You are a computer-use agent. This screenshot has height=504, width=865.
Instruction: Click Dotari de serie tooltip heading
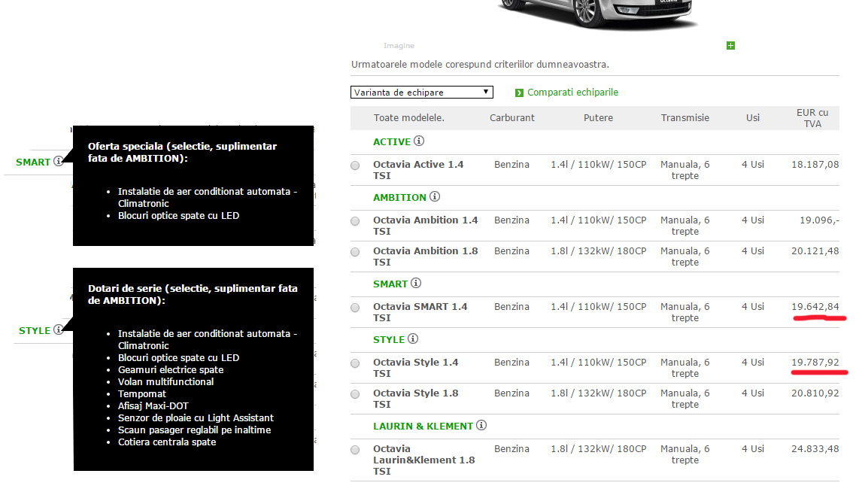click(193, 294)
